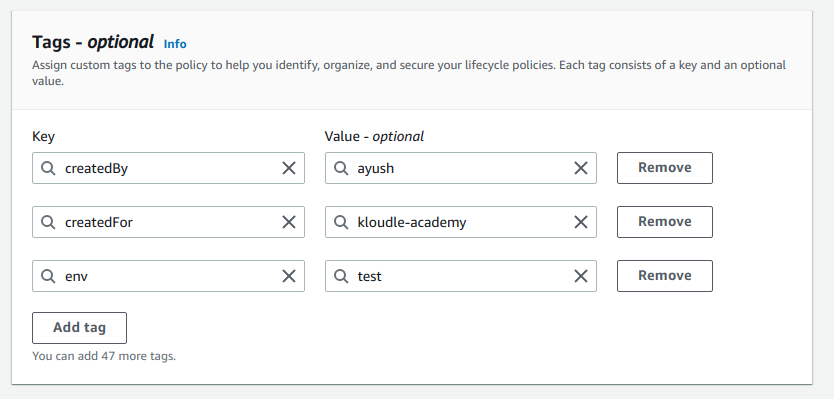
Task: Focus the kloudle-academy value input field
Action: pos(461,222)
